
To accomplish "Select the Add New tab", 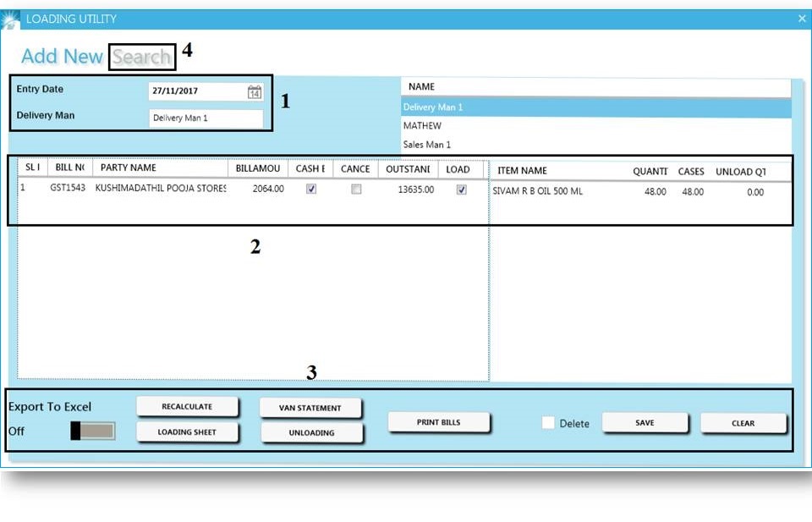I will [x=61, y=56].
